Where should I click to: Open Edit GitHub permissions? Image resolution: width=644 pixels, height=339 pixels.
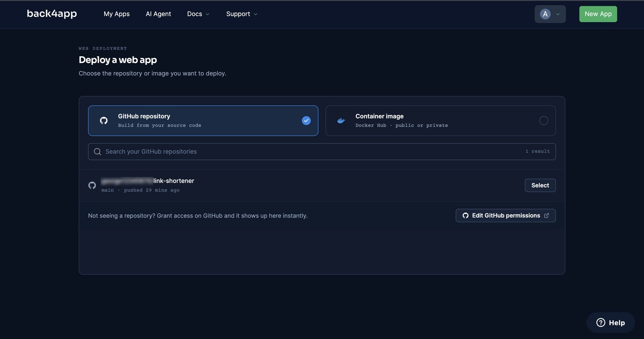506,216
